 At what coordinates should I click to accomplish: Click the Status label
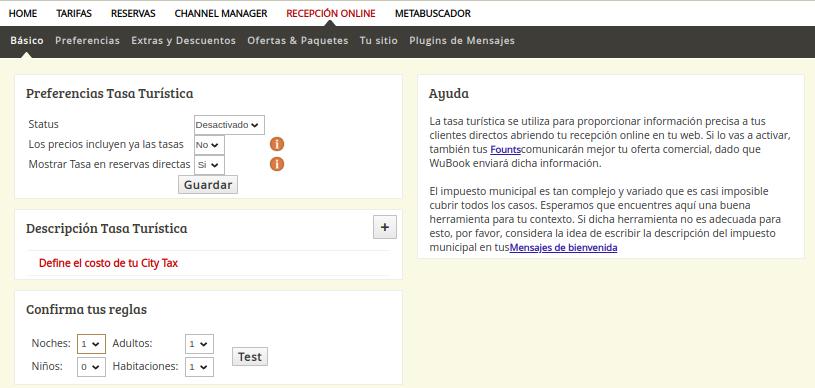click(44, 124)
